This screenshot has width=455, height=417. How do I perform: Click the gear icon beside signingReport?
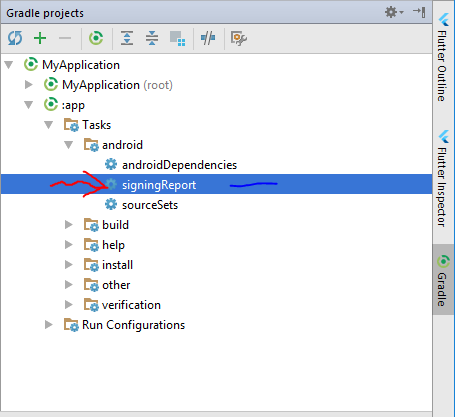(x=111, y=184)
